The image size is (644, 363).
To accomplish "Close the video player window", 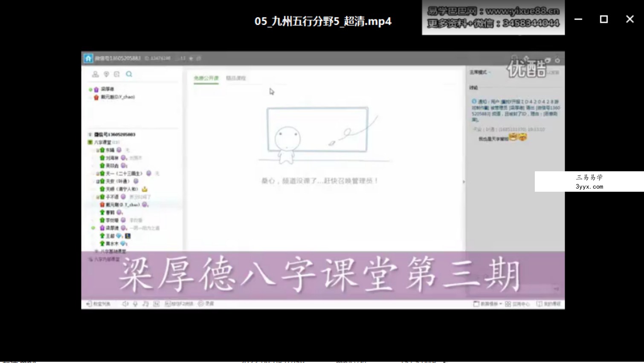I will (x=629, y=19).
